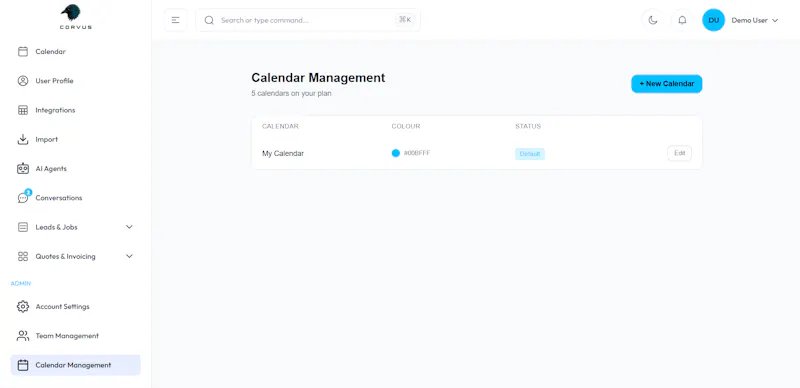Image resolution: width=800 pixels, height=388 pixels.
Task: Click the blue colour dot for My Calendar
Action: (395, 153)
